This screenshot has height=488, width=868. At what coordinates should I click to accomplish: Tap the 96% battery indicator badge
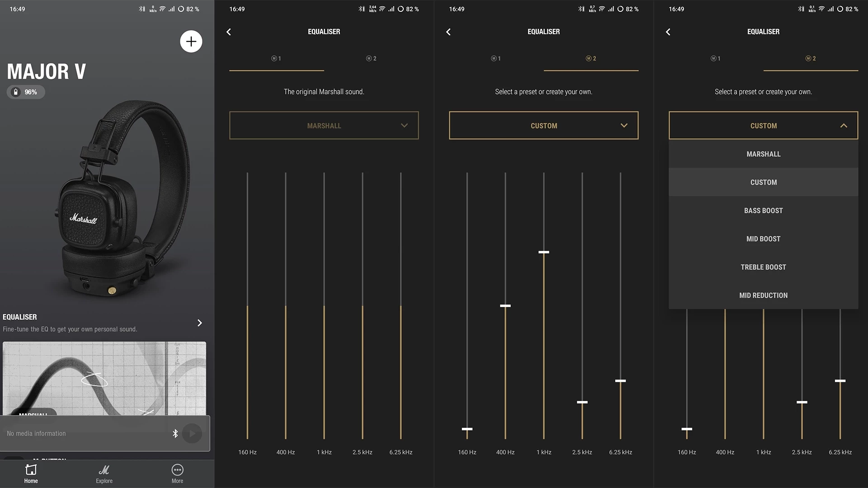point(26,92)
